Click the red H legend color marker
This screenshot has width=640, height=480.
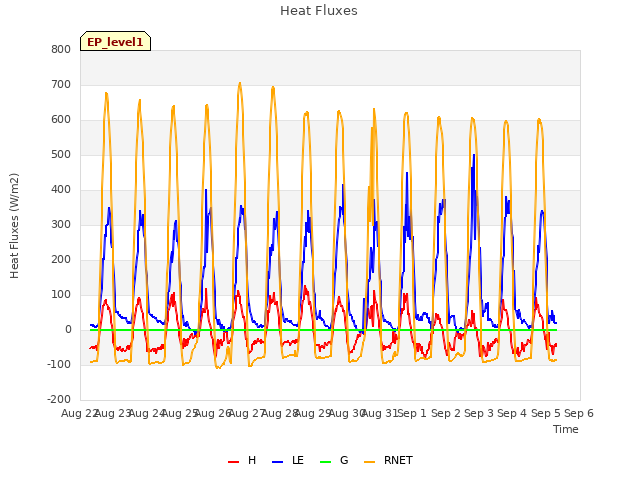pyautogui.click(x=233, y=462)
